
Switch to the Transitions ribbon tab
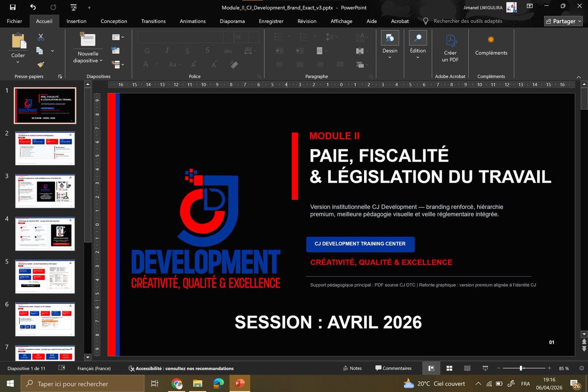(153, 21)
